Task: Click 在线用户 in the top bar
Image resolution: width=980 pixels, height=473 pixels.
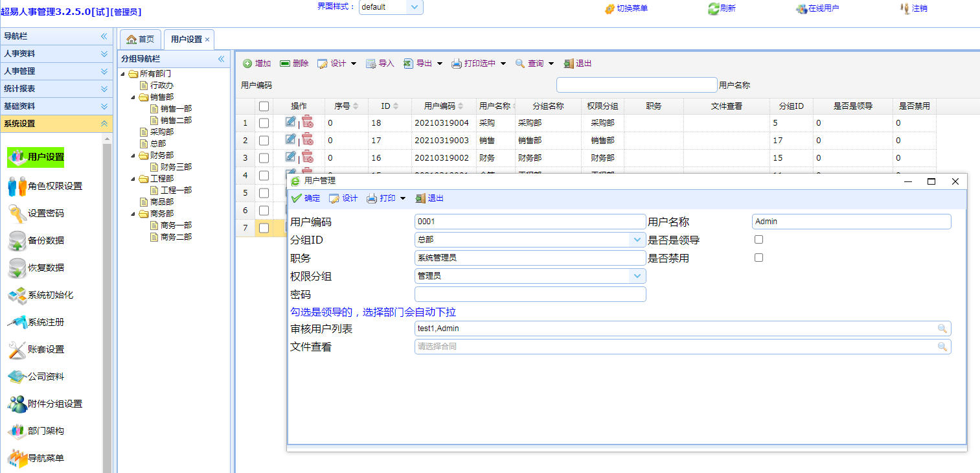Action: pyautogui.click(x=818, y=8)
